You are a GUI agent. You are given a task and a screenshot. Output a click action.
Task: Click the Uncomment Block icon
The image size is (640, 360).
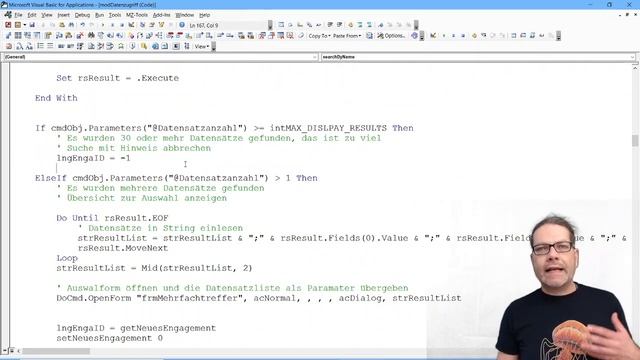coord(369,25)
